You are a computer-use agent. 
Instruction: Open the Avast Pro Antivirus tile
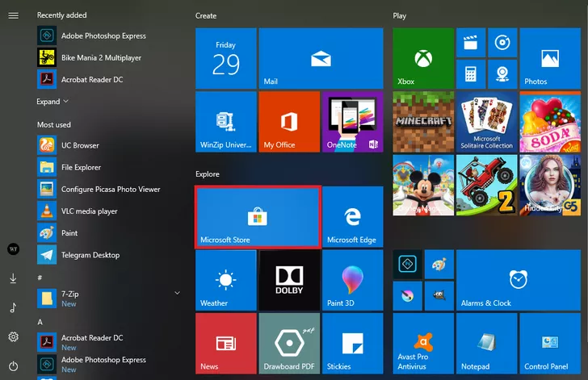pos(423,344)
